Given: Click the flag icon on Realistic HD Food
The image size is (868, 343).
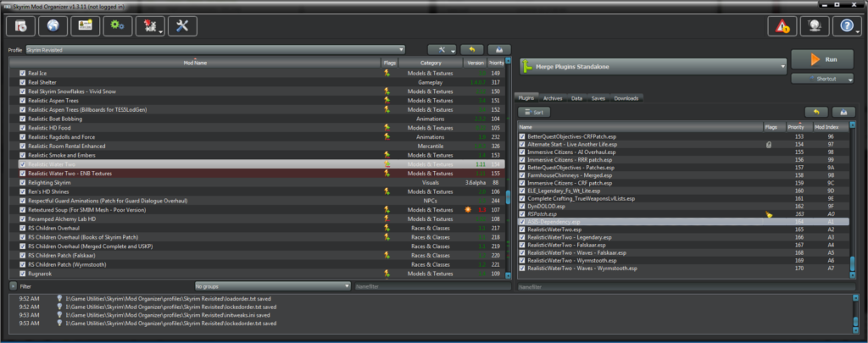Looking at the screenshot, I should pos(387,128).
